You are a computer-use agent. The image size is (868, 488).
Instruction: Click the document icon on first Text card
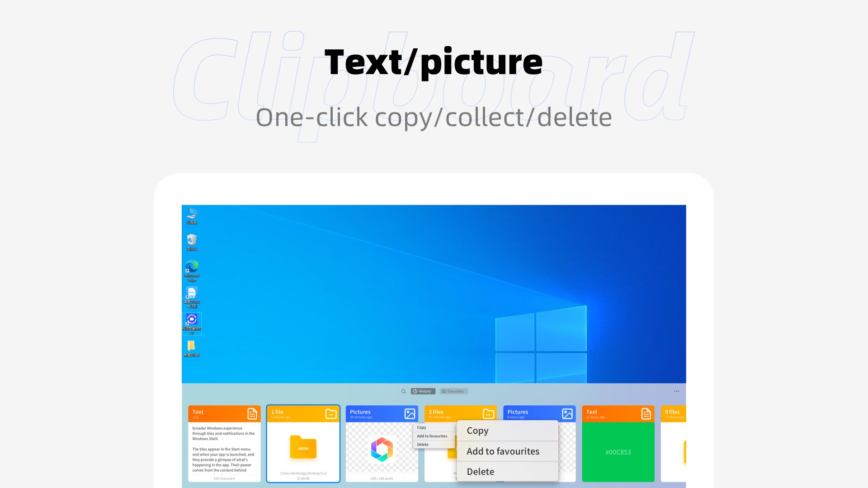click(252, 413)
